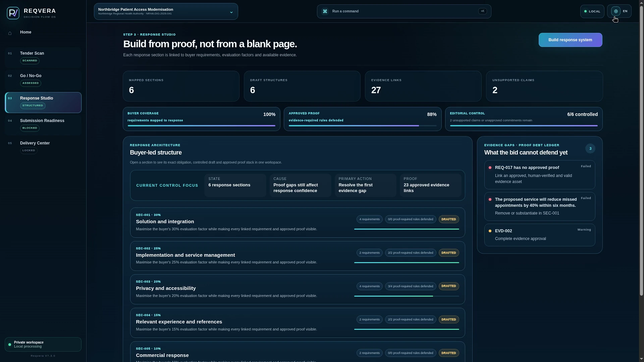Screen dimensions: 644x362
Task: Click the Mapped Sections 6 card
Action: pyautogui.click(x=181, y=86)
